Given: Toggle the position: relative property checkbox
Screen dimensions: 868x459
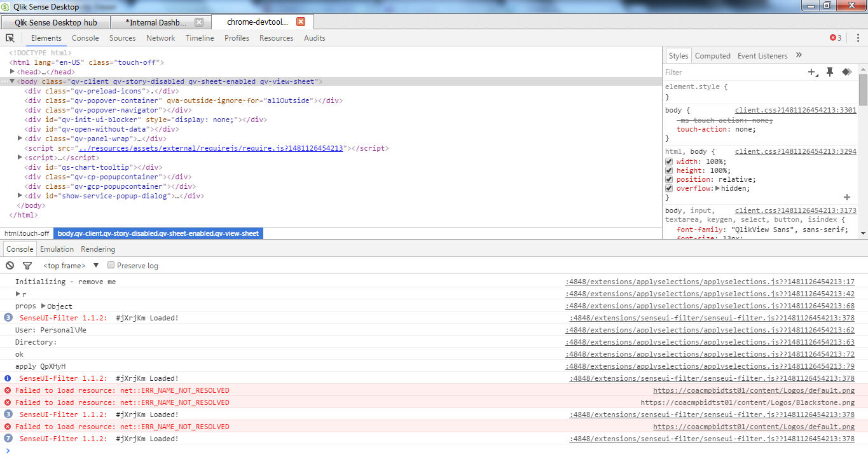Looking at the screenshot, I should (x=669, y=179).
